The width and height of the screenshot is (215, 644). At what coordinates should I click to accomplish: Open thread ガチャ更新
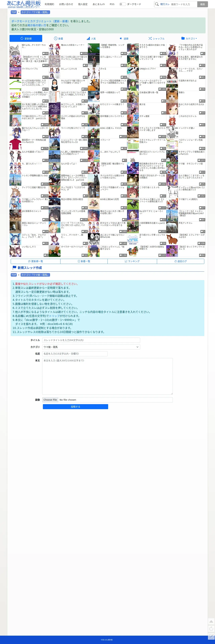coord(147,120)
